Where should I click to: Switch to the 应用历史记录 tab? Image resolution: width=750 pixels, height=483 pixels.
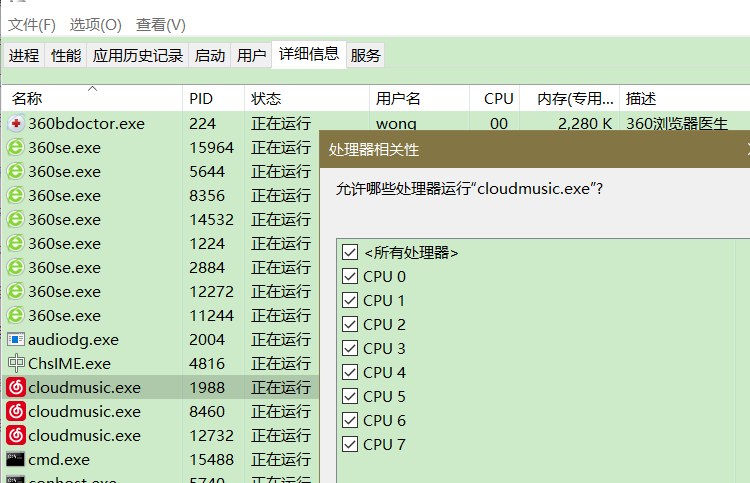coord(138,55)
